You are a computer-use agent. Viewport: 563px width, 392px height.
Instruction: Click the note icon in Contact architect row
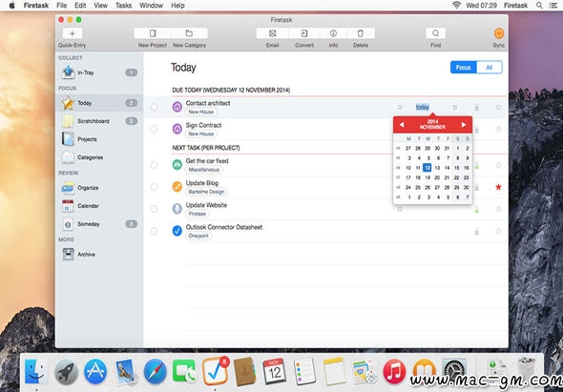pos(400,107)
